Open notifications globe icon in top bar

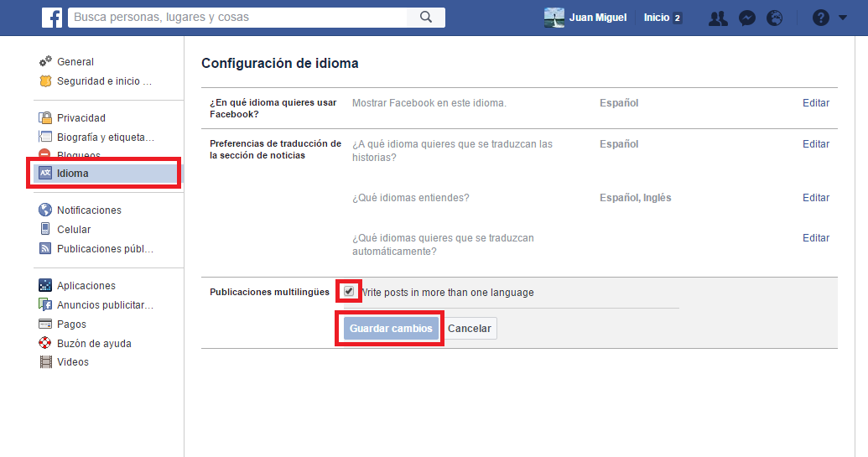point(774,18)
